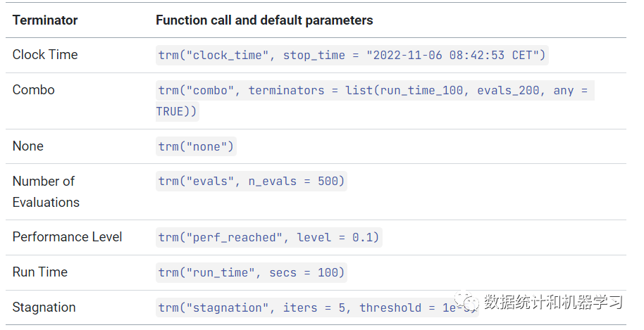Click the Chinese watermark text next to logo

(553, 303)
